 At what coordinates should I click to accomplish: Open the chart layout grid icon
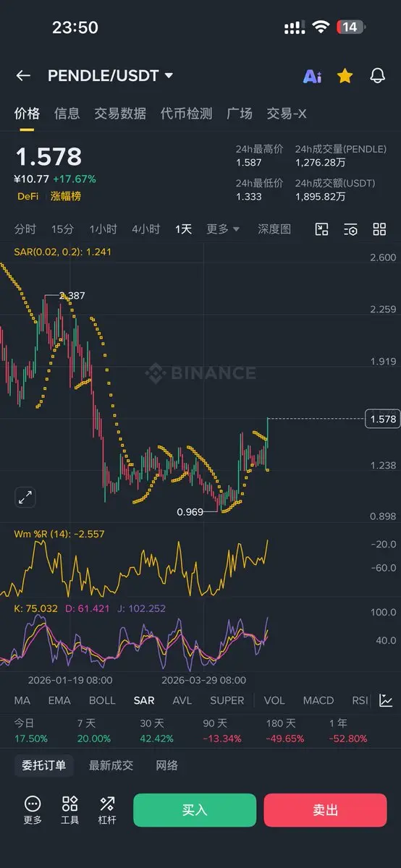point(379,229)
